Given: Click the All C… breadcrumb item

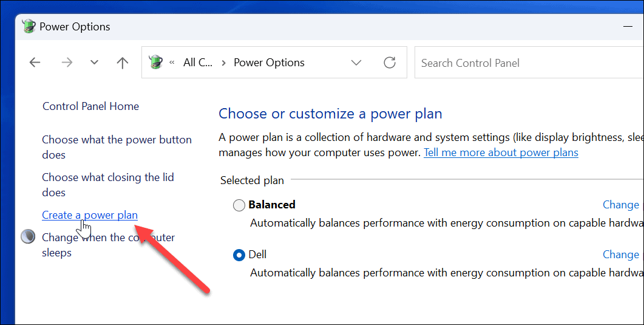Looking at the screenshot, I should tap(198, 63).
